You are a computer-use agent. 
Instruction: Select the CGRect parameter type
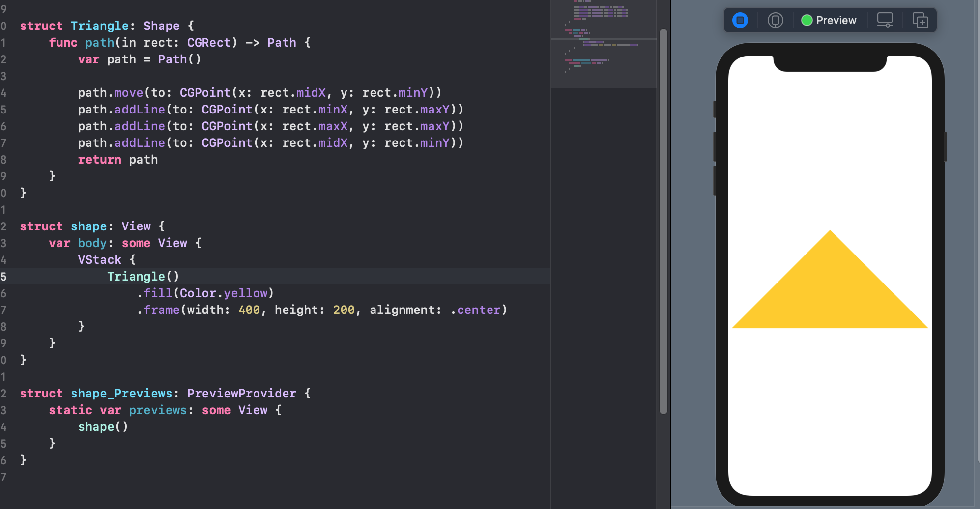(208, 42)
